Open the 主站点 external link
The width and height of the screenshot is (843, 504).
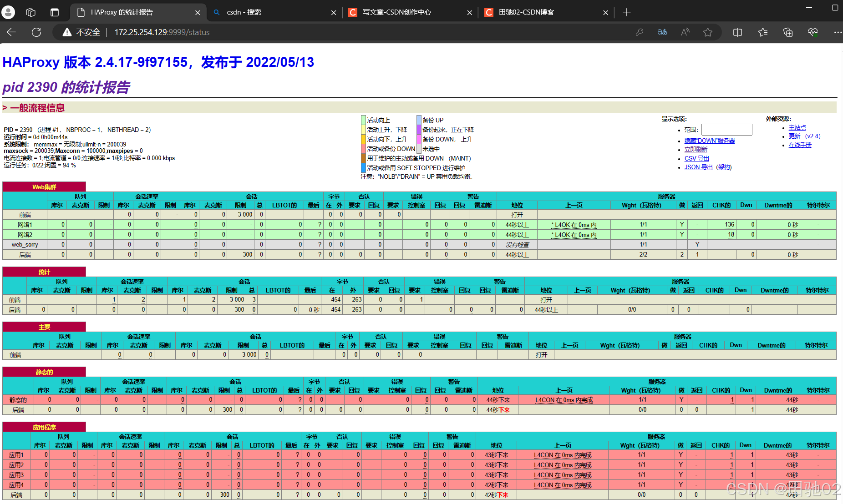(x=797, y=127)
